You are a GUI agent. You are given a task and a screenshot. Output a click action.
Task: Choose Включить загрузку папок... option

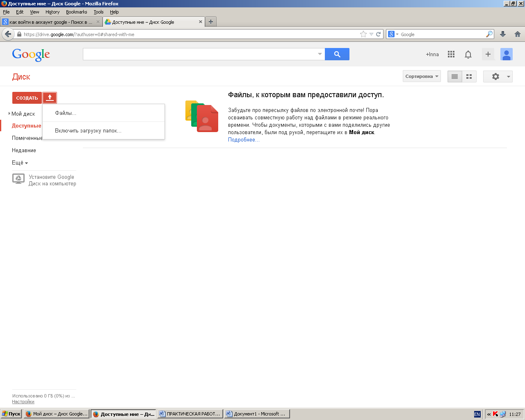[103, 130]
